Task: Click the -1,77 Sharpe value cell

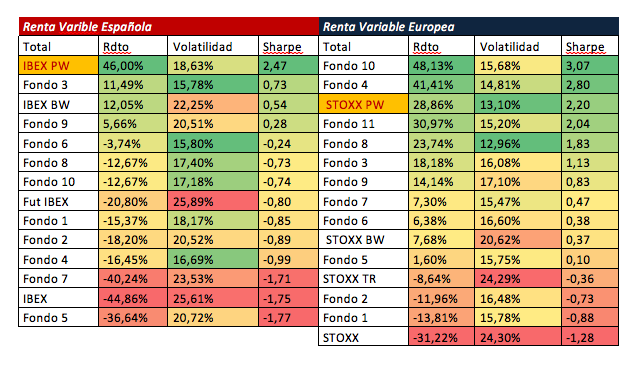Action: click(x=288, y=318)
